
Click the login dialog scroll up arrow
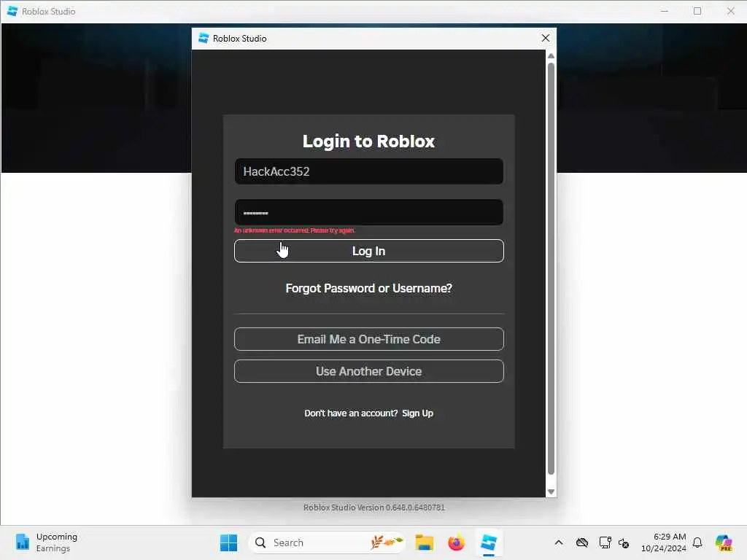click(x=551, y=55)
